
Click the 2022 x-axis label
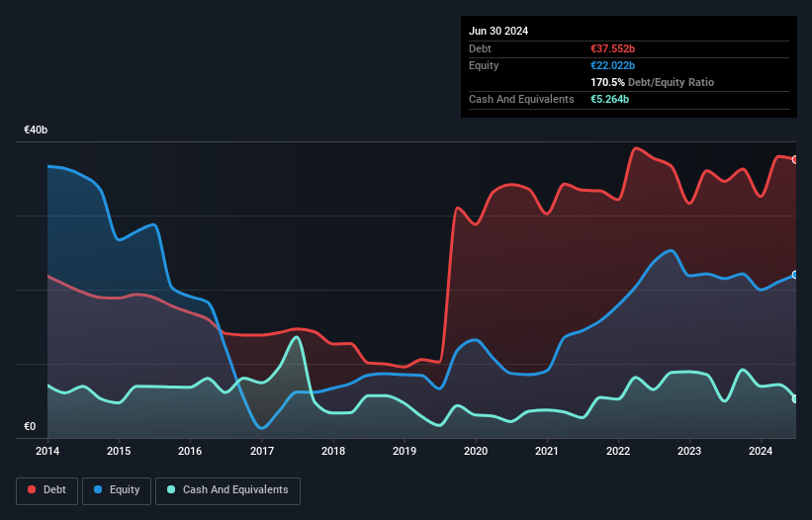point(618,451)
